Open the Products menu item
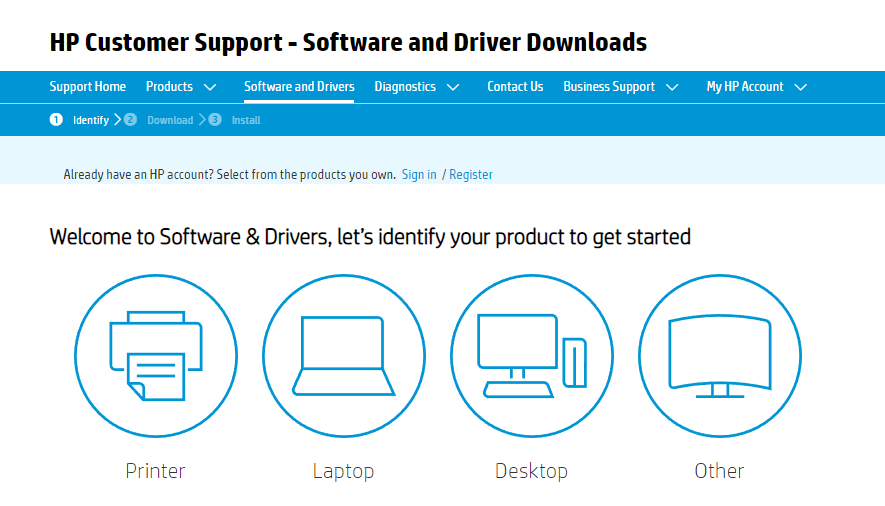Image resolution: width=885 pixels, height=506 pixels. (x=169, y=86)
